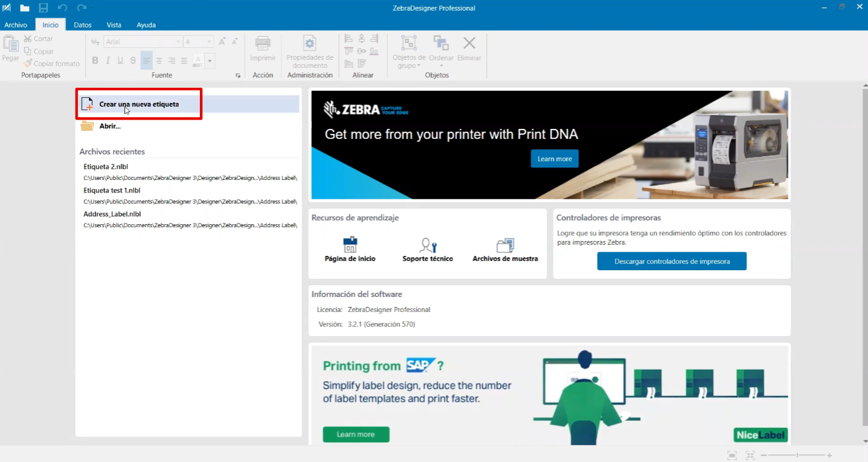Click the increase font size icon
This screenshot has height=462, width=868.
coord(222,42)
